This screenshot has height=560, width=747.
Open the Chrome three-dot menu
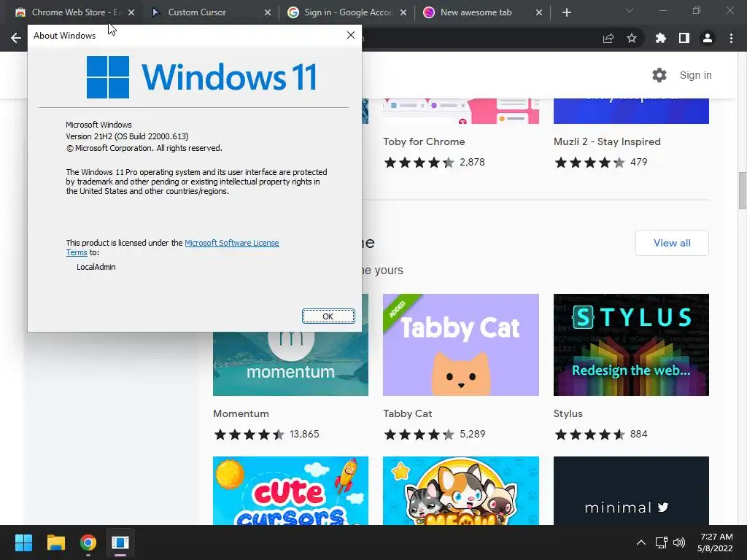click(731, 38)
